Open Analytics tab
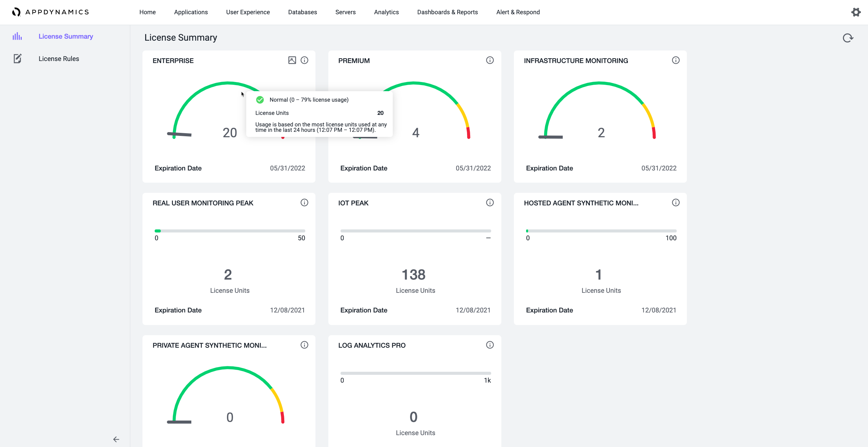 [386, 12]
